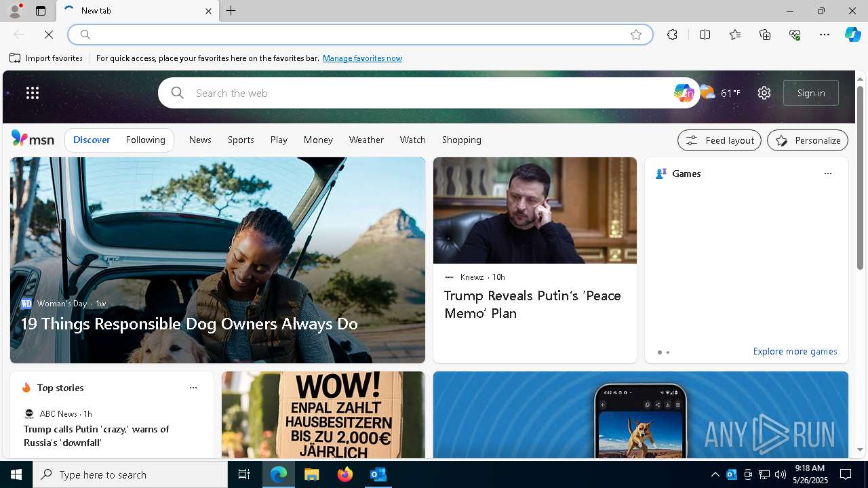Add this page to favorites star

pyautogui.click(x=636, y=35)
